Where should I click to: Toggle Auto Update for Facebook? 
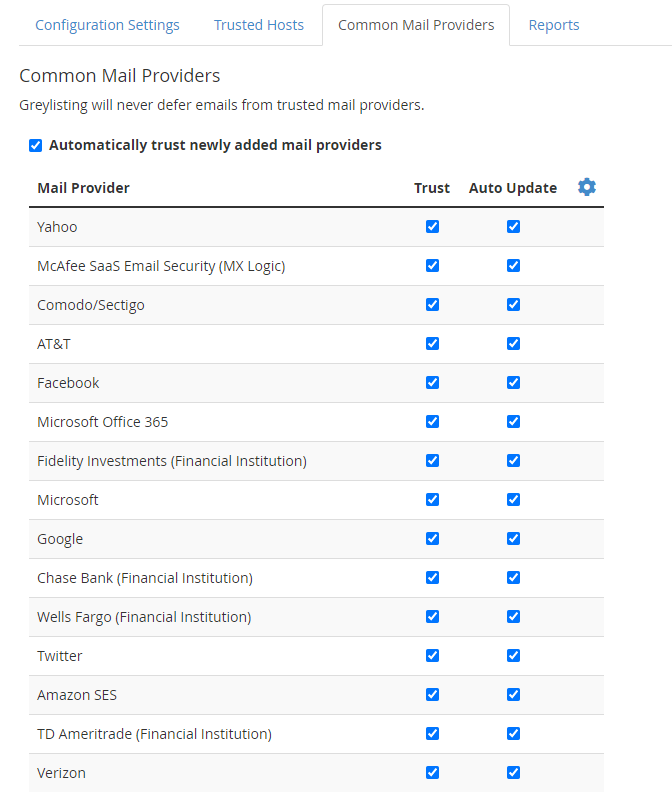click(513, 382)
